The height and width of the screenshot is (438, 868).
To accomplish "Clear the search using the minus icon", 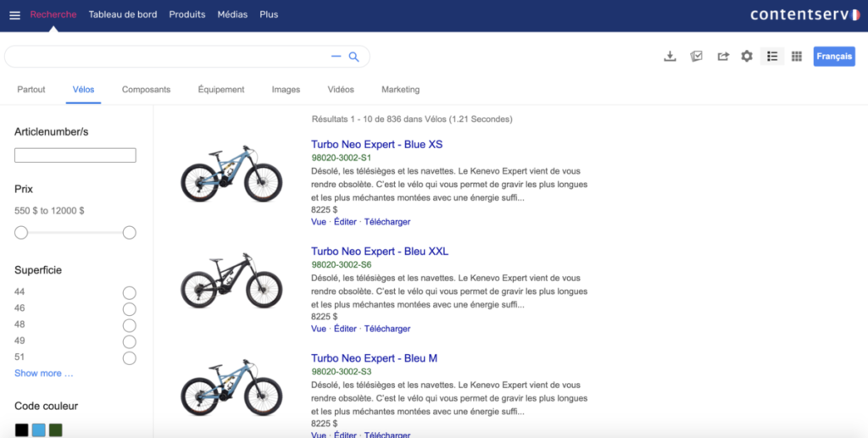I will coord(336,57).
